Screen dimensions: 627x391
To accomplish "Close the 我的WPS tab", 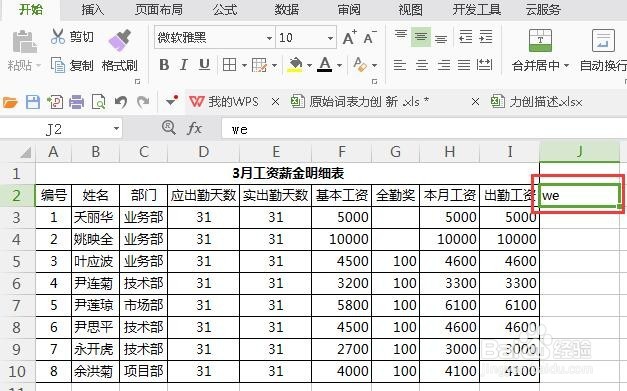I will pos(275,102).
